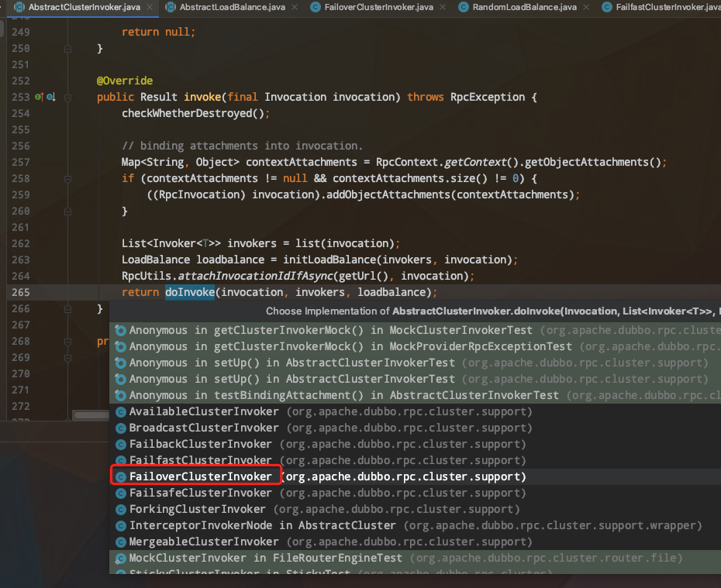Click the doInvoke call on line 265

(x=190, y=293)
